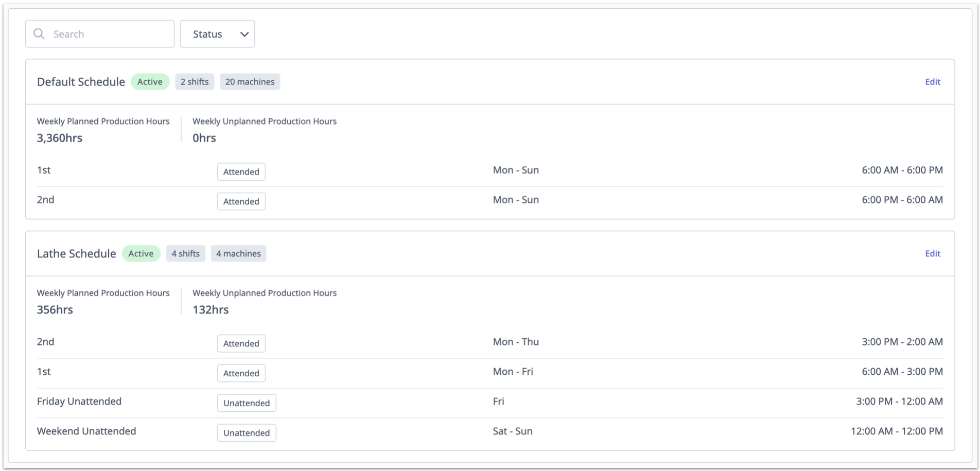Click 1st shift row in Lathe Schedule
The height and width of the screenshot is (471, 980).
pos(490,373)
